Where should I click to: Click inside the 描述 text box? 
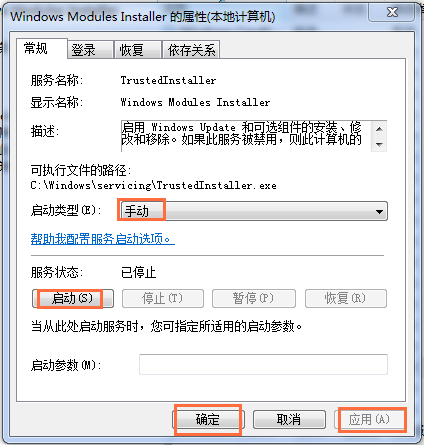(x=246, y=136)
